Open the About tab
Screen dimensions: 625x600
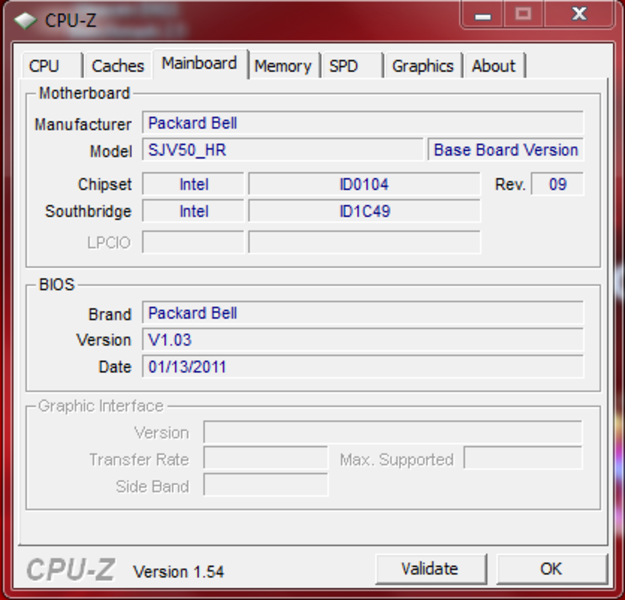[494, 65]
